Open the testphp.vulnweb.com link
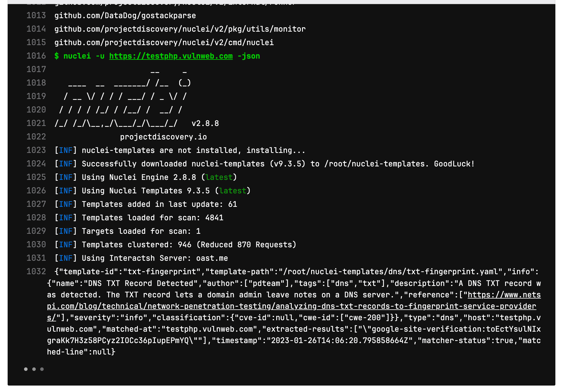The width and height of the screenshot is (563, 392). [171, 56]
